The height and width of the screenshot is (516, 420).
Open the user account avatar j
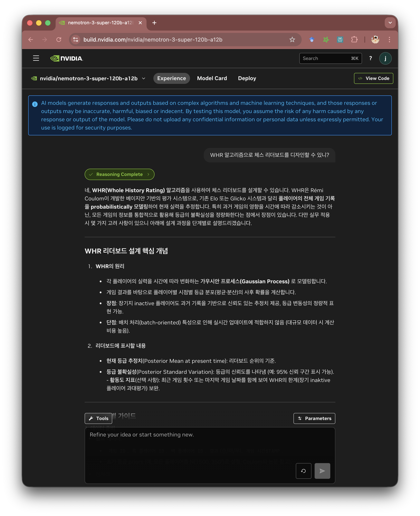385,59
